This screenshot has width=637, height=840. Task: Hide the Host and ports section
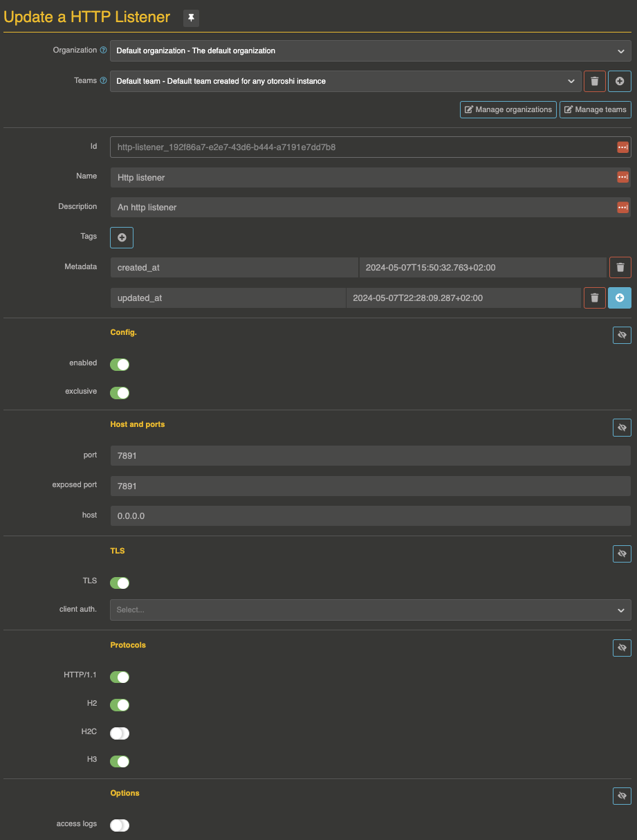click(622, 428)
